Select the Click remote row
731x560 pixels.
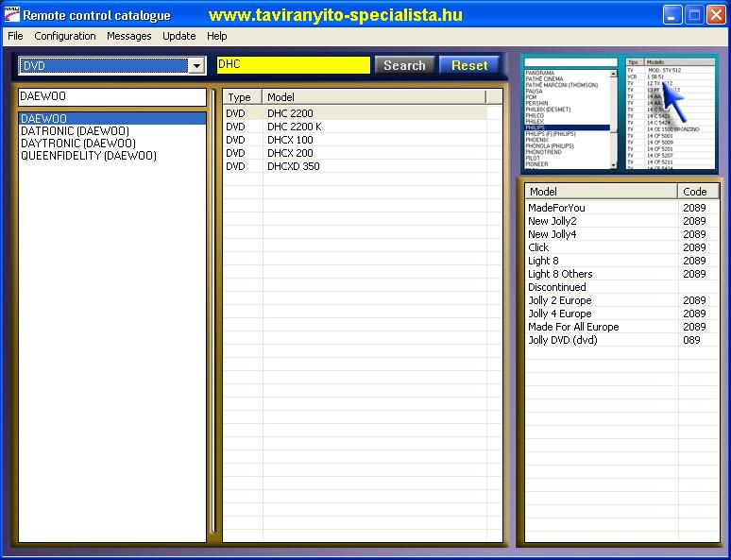tap(621, 247)
